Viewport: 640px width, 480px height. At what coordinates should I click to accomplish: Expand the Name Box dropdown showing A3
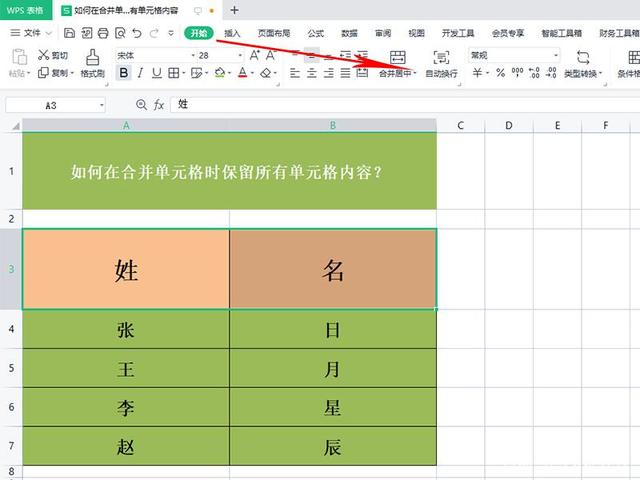coord(101,104)
